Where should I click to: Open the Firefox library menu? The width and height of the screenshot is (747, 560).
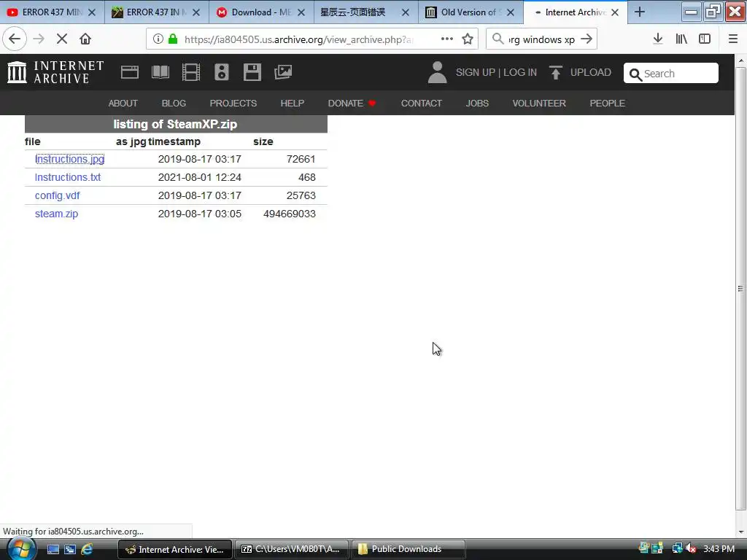[x=681, y=39]
